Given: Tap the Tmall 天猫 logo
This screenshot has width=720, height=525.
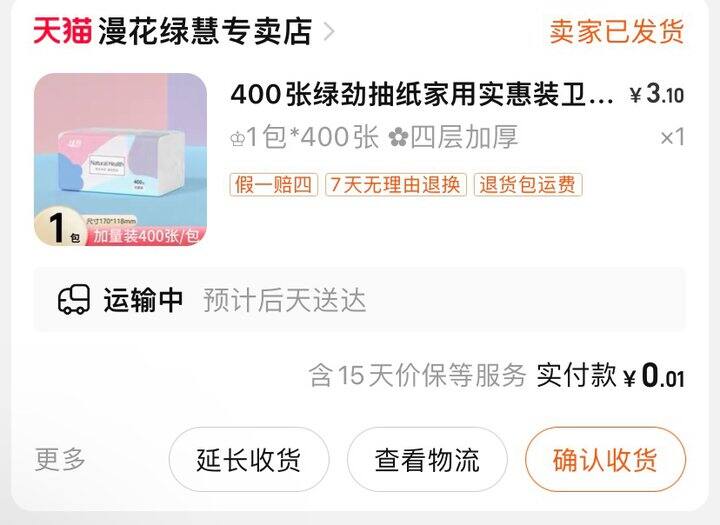Looking at the screenshot, I should coord(62,31).
